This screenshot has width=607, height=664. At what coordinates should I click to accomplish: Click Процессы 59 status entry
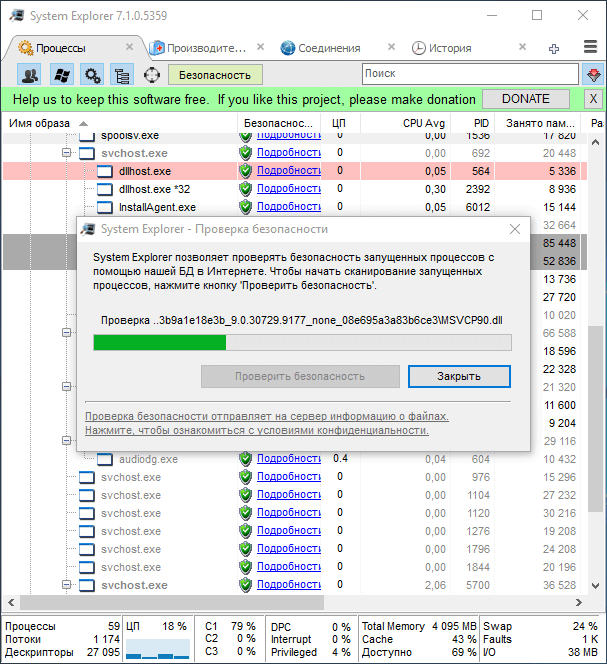[62, 626]
